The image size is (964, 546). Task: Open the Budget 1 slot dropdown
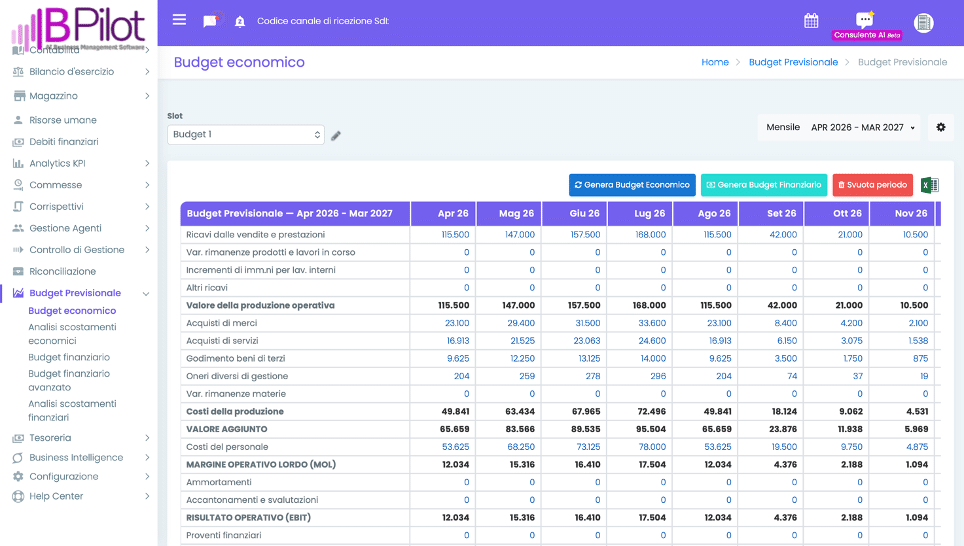[246, 134]
